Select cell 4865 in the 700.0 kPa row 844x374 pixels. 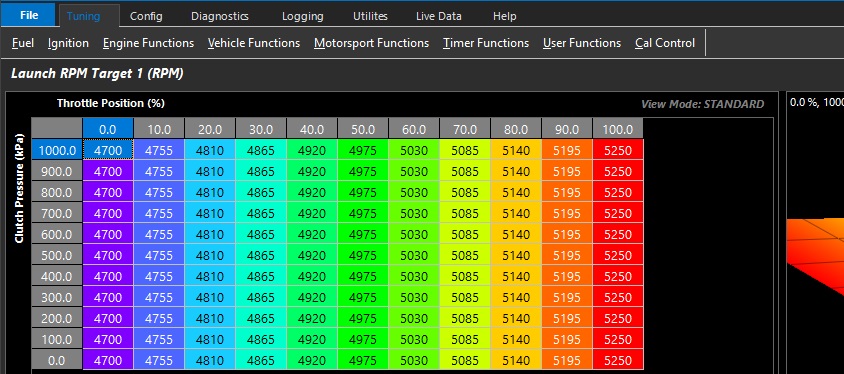point(261,213)
